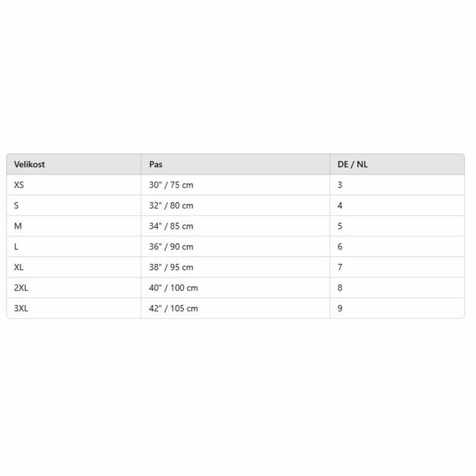Click the 38" / 95 cm waist value

171,267
